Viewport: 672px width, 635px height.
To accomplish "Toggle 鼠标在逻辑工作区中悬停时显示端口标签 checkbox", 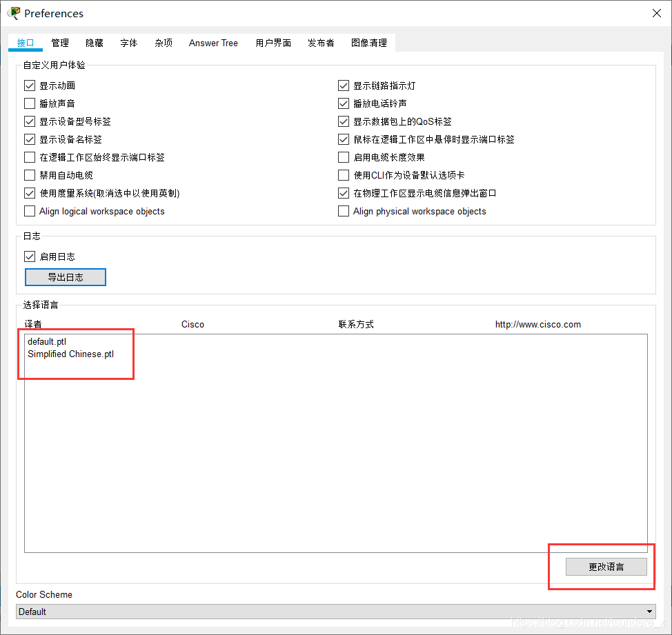I will (344, 139).
